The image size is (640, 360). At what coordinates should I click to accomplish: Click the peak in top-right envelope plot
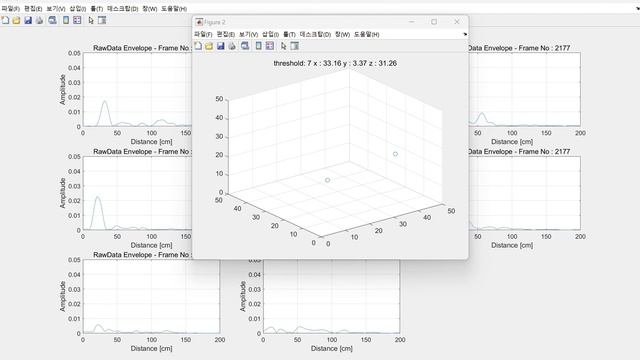coord(482,118)
